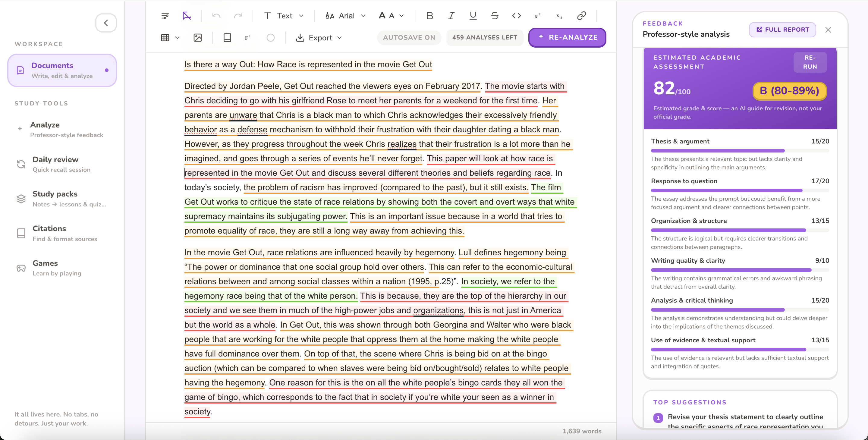Apply bold formatting
This screenshot has height=440, width=868.
pyautogui.click(x=429, y=16)
